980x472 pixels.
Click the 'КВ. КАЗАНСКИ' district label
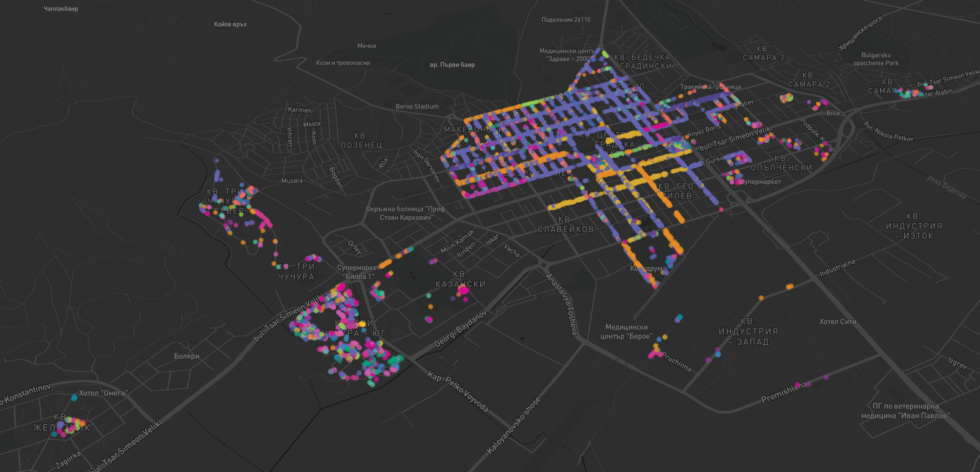[x=461, y=279]
